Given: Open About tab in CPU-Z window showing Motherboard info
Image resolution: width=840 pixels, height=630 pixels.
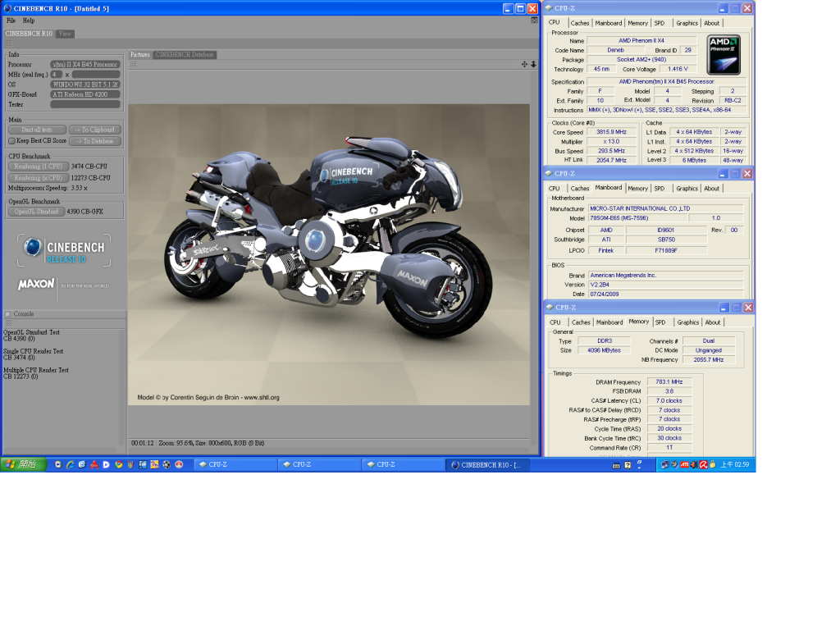Looking at the screenshot, I should coord(712,189).
